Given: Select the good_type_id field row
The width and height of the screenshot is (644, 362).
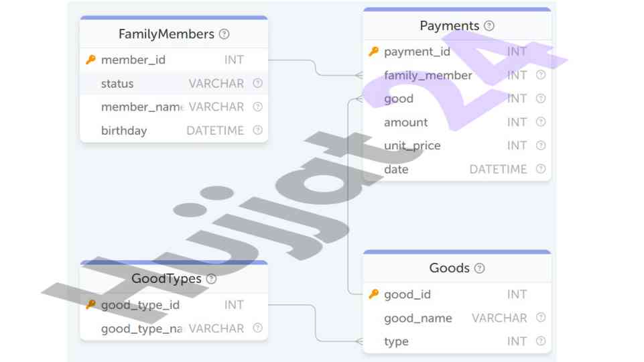Looking at the screenshot, I should 174,305.
